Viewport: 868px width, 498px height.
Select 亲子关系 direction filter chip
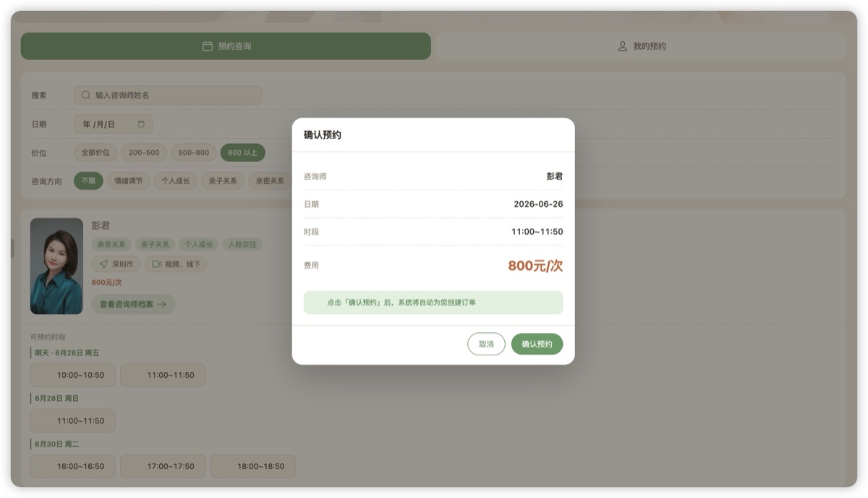(223, 181)
